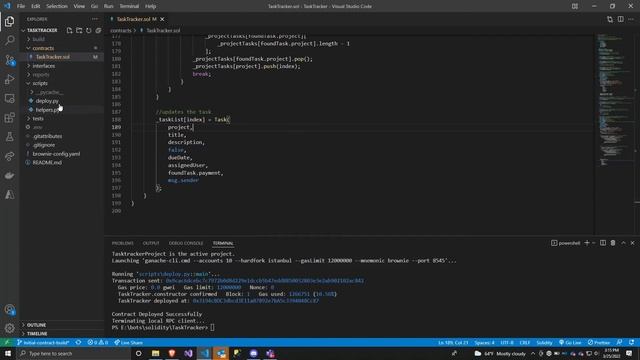Open the Selection menu
This screenshot has height=360, width=640.
tap(57, 6)
